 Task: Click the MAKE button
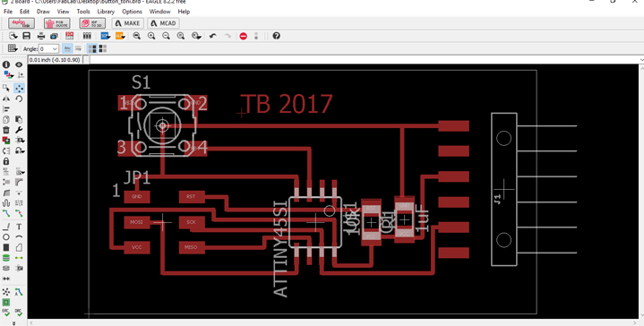[x=128, y=23]
